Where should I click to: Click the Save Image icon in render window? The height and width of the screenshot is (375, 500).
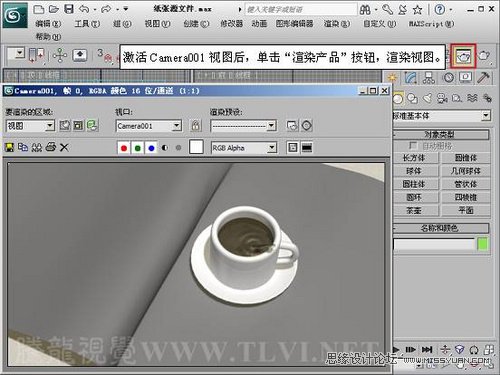[x=10, y=147]
